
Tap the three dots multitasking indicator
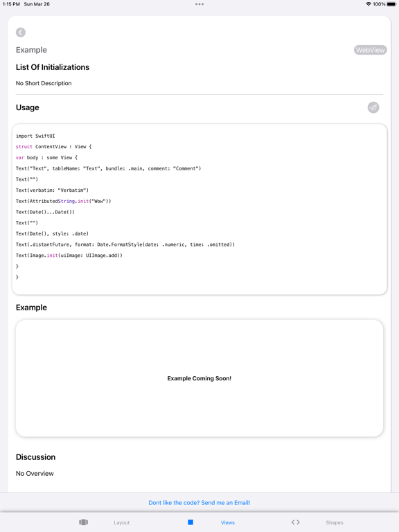tap(199, 4)
